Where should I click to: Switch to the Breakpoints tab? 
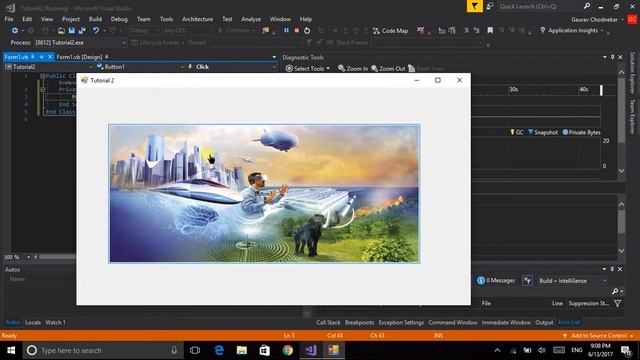tap(359, 322)
